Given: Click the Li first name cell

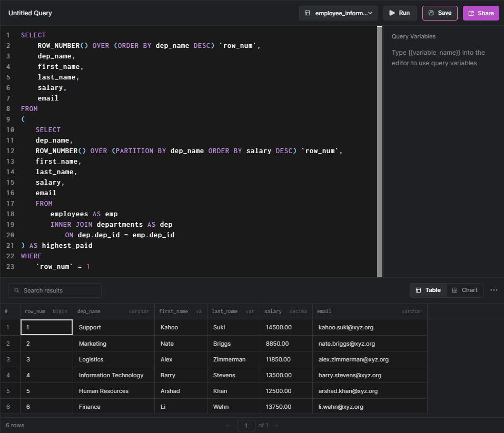Looking at the screenshot, I should [181, 407].
